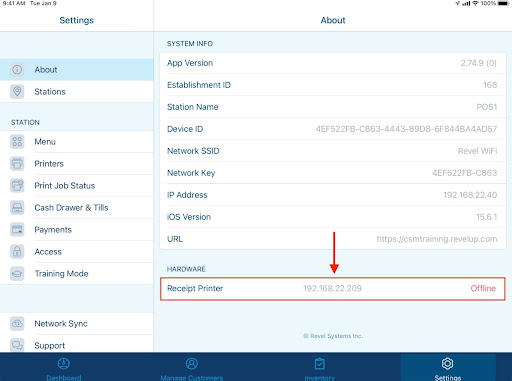Click the Network Key row label
The width and height of the screenshot is (512, 381).
point(191,173)
